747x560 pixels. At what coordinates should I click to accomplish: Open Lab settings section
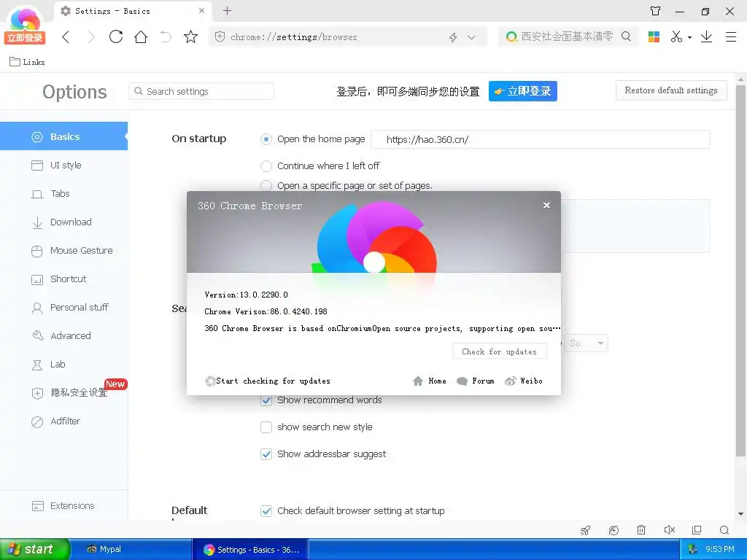(x=64, y=365)
